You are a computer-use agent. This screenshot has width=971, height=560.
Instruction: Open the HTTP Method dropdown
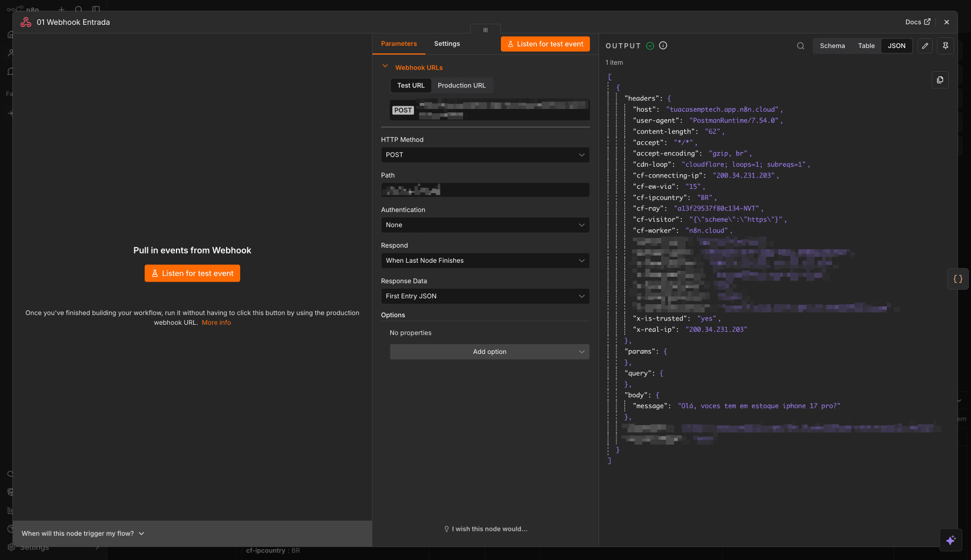tap(485, 155)
